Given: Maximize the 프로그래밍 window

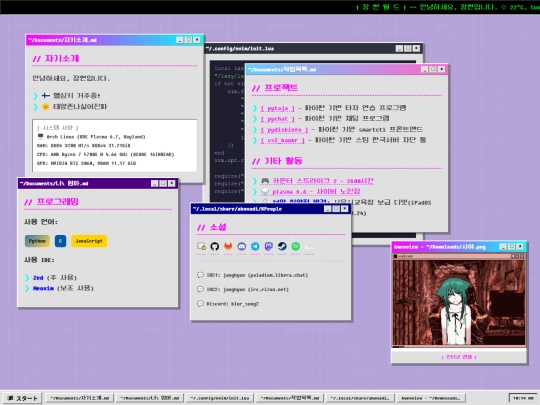Looking at the screenshot, I should coord(163,183).
